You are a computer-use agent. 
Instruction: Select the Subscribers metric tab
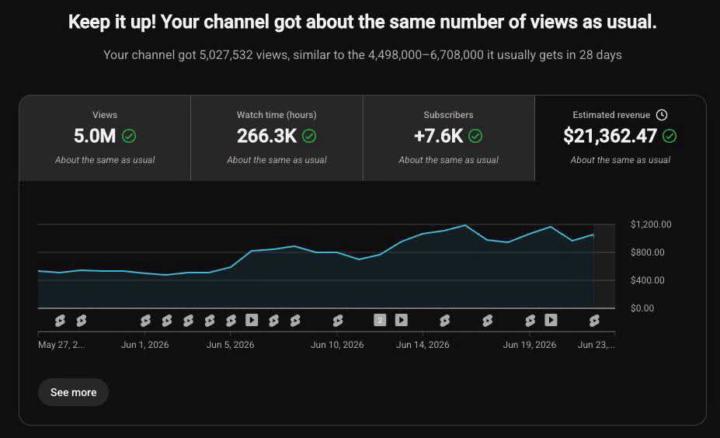point(449,138)
